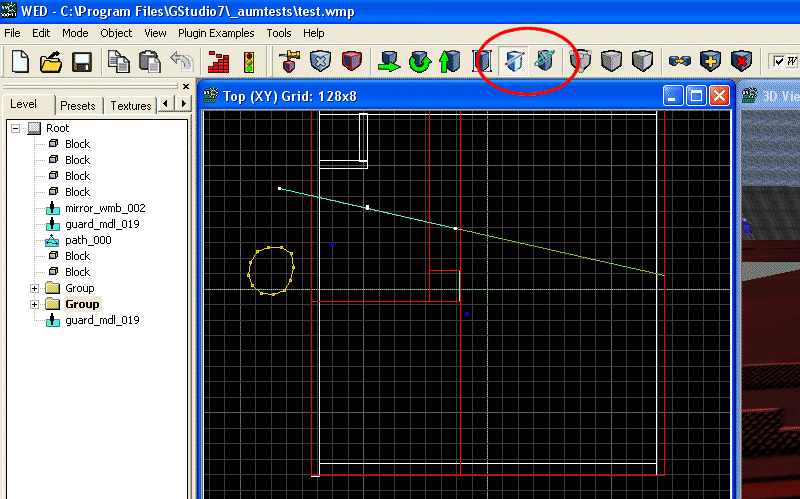Open the Presets tab

(78, 106)
